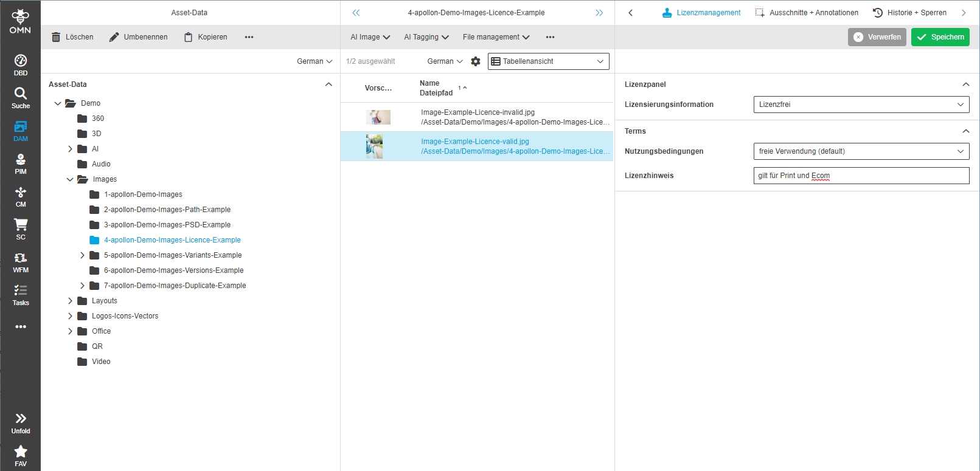Image resolution: width=980 pixels, height=471 pixels.
Task: Open the SC shopping cart module
Action: (x=21, y=229)
